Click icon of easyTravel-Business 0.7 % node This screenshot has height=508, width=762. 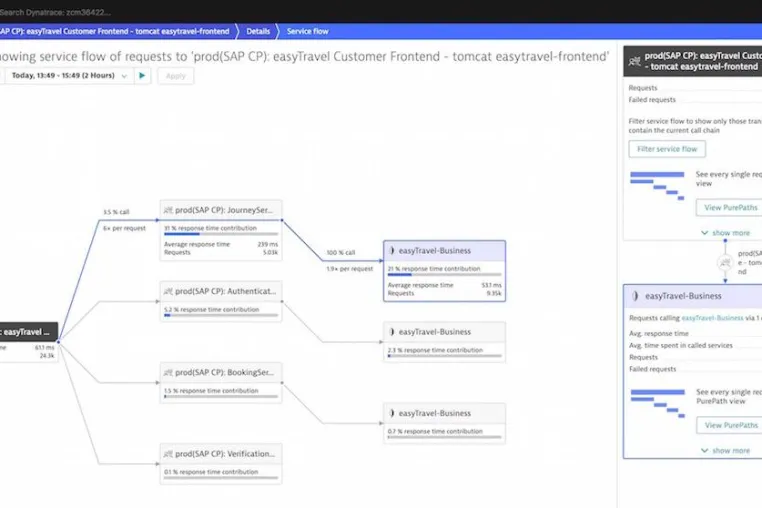click(392, 413)
